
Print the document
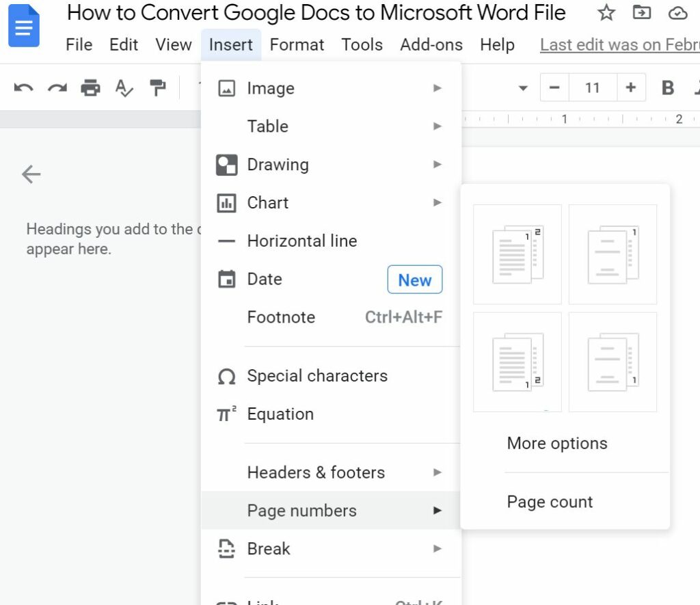[x=90, y=88]
